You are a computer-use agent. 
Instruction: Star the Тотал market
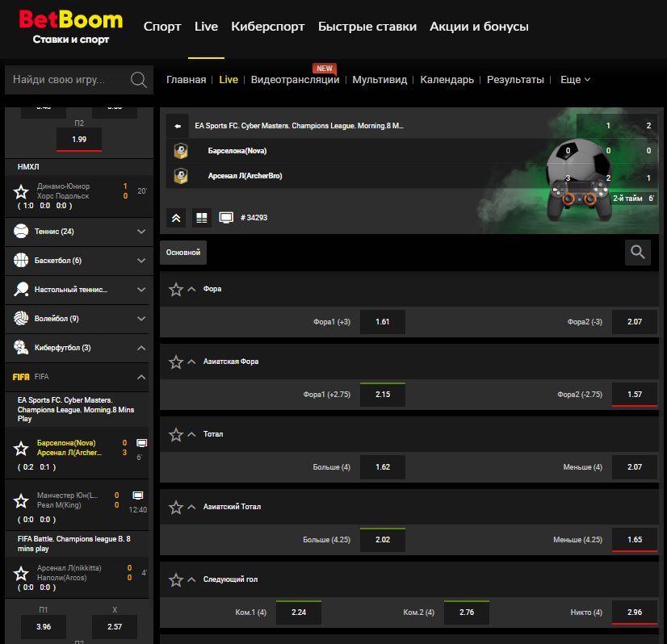(x=176, y=435)
